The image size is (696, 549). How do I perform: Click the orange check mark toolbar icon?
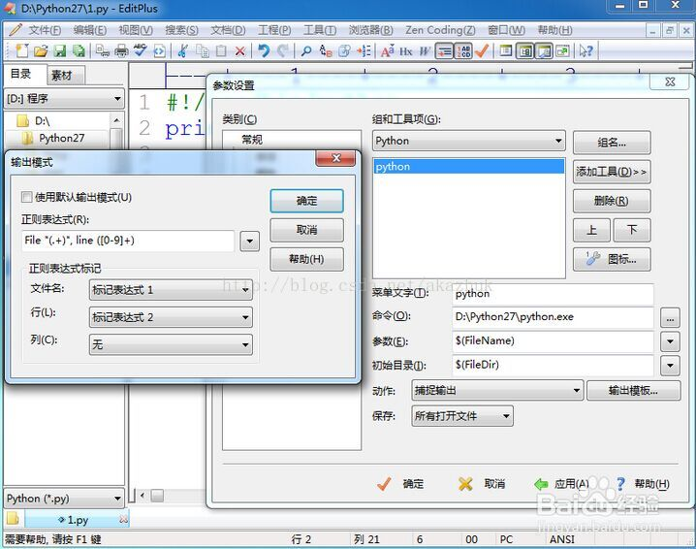pos(482,51)
